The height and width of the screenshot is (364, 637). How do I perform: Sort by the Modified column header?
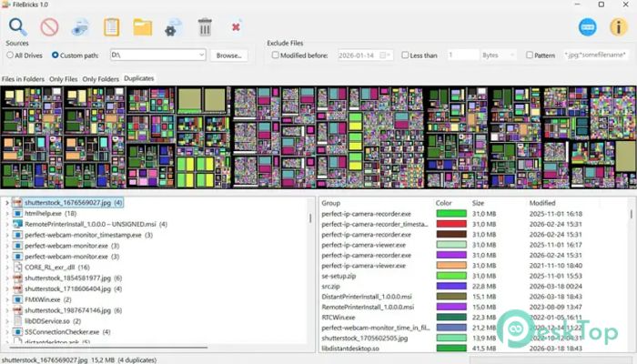coord(542,203)
